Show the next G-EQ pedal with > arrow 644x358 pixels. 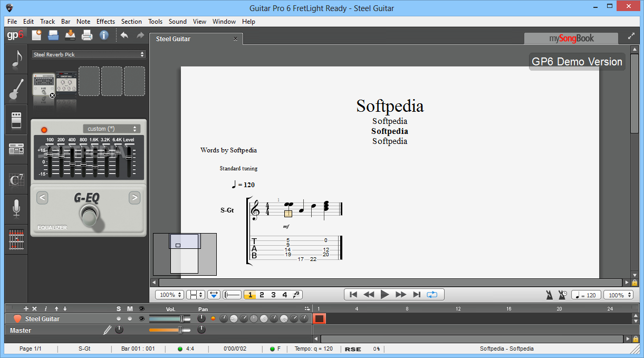(134, 198)
